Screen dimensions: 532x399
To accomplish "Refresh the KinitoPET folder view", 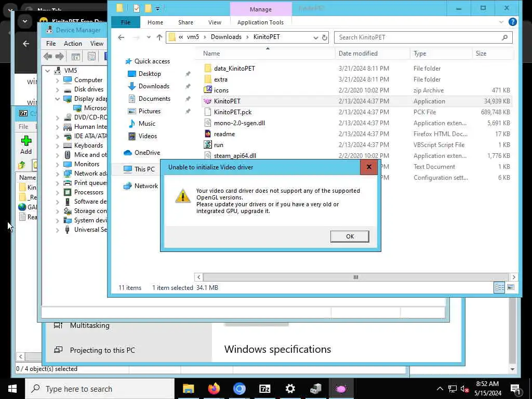I will [x=325, y=37].
